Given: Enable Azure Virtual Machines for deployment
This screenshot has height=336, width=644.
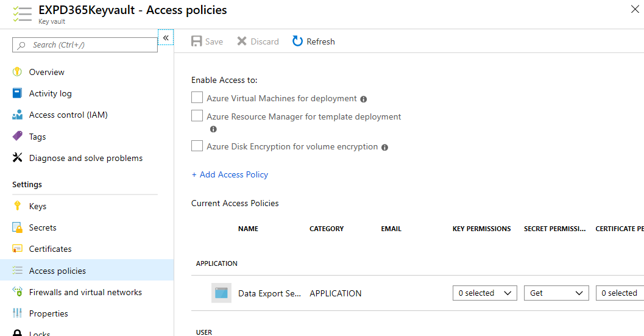Looking at the screenshot, I should [197, 98].
